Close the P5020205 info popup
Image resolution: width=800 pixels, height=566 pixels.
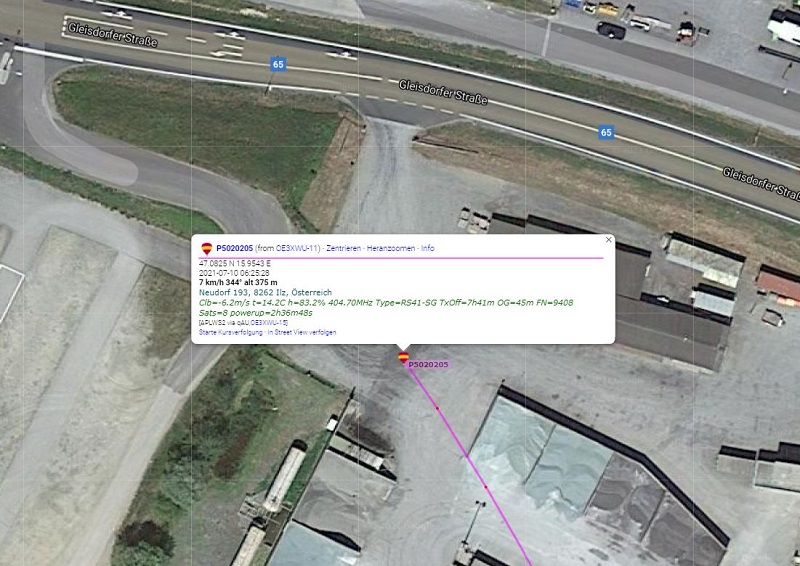[608, 239]
